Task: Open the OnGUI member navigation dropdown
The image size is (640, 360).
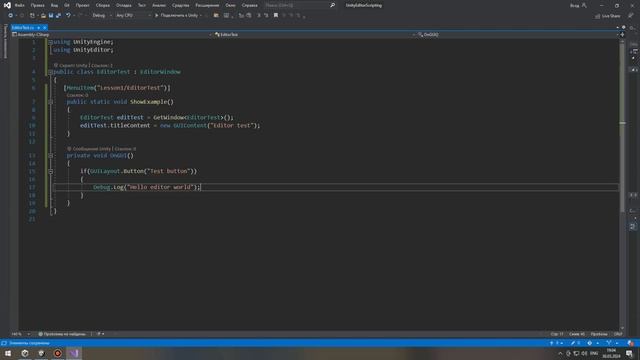Action: [518, 35]
